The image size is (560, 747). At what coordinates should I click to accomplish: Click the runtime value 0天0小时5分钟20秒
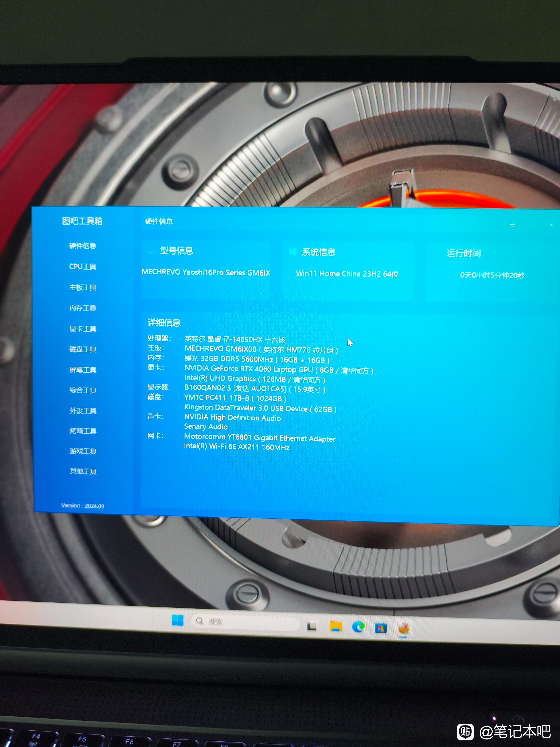coord(492,275)
